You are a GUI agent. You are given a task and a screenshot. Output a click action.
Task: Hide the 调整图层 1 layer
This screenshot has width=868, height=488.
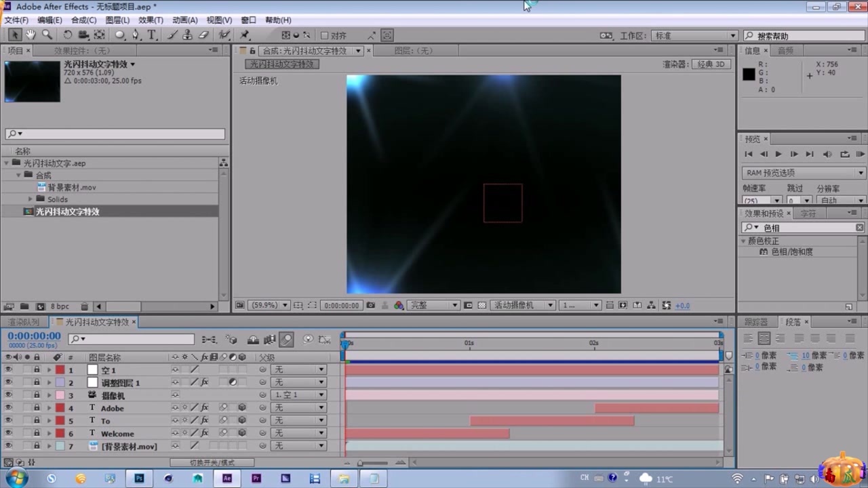pos(9,383)
